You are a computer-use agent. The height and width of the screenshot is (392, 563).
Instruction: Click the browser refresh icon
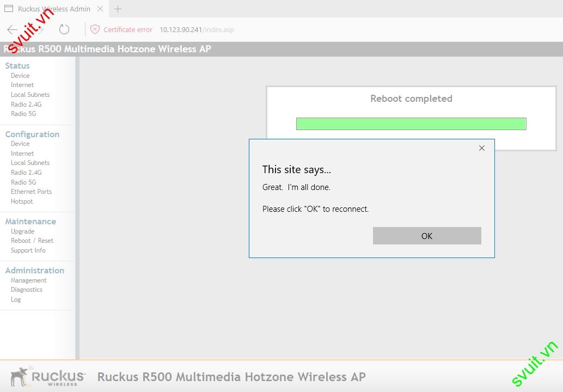[x=64, y=29]
